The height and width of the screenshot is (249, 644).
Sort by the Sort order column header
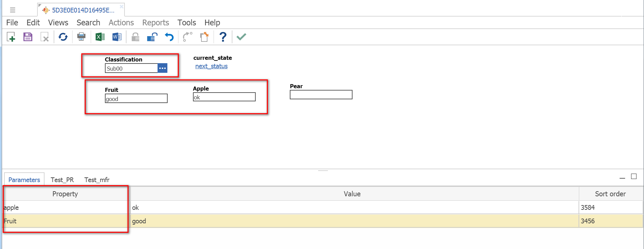pyautogui.click(x=610, y=194)
